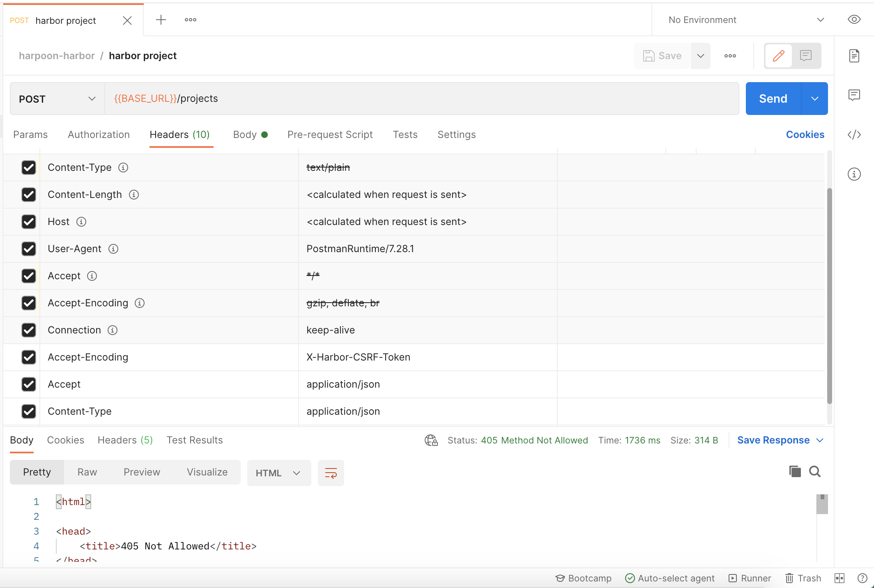This screenshot has height=588, width=874.
Task: Uncheck the User-Agent header checkbox
Action: 29,249
